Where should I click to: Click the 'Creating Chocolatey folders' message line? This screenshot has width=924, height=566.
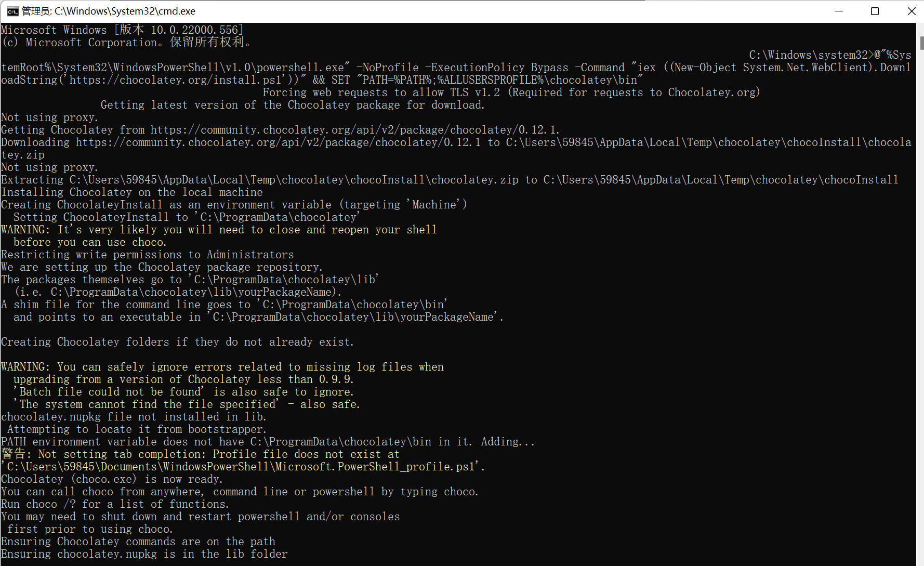click(x=177, y=341)
